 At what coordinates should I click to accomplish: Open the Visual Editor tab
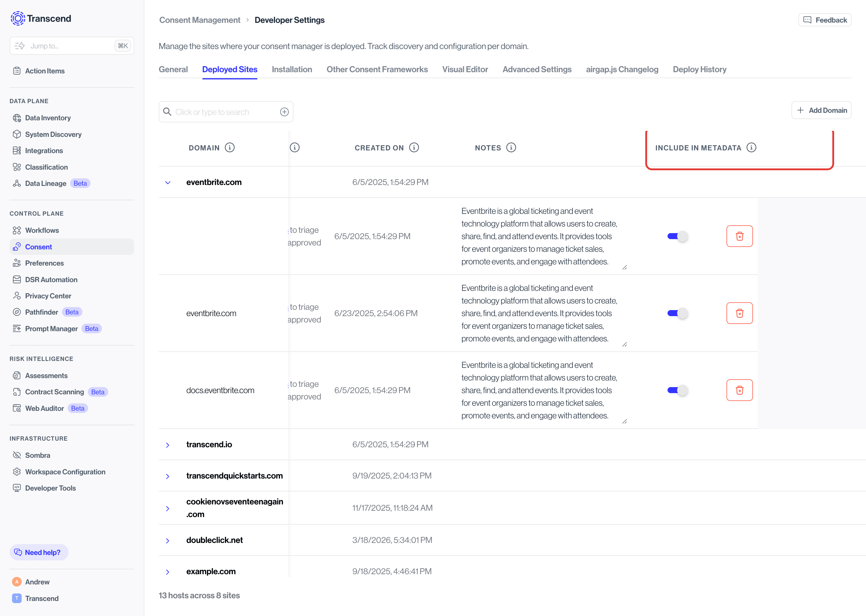pyautogui.click(x=465, y=69)
